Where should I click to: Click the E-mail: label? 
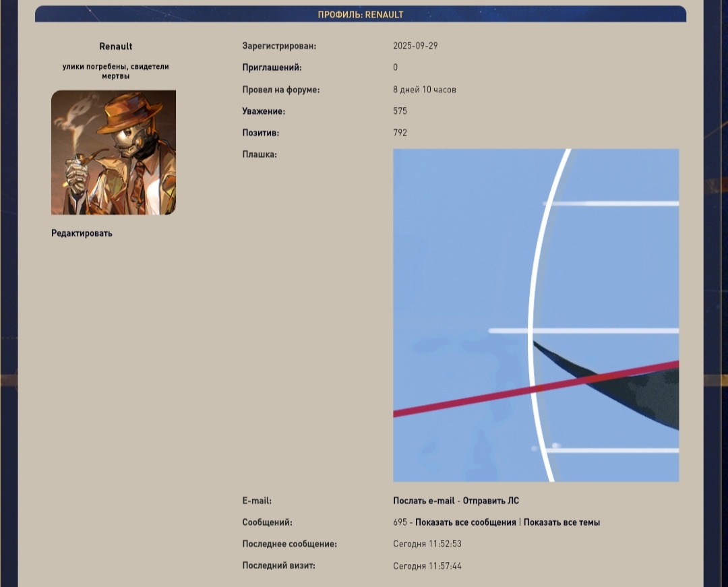257,501
